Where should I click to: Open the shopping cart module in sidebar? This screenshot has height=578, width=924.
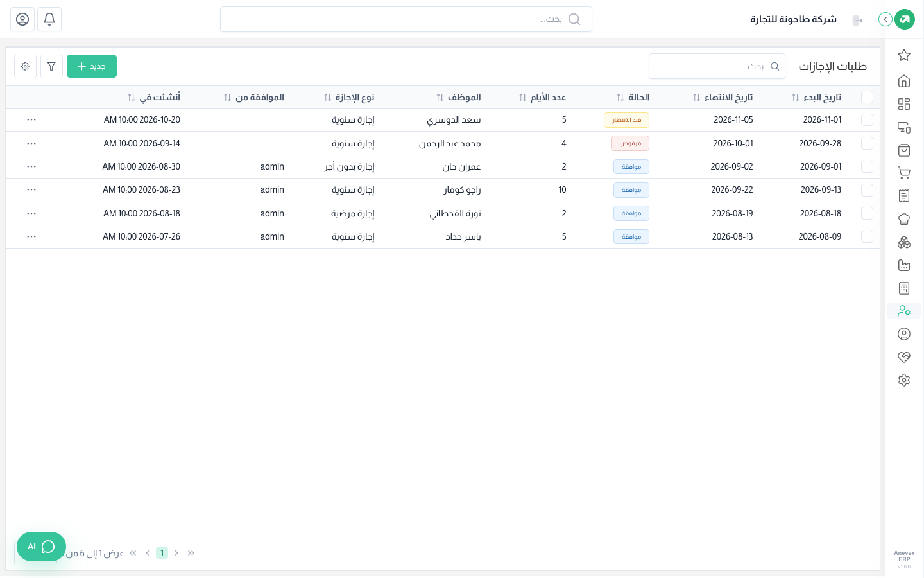[904, 173]
